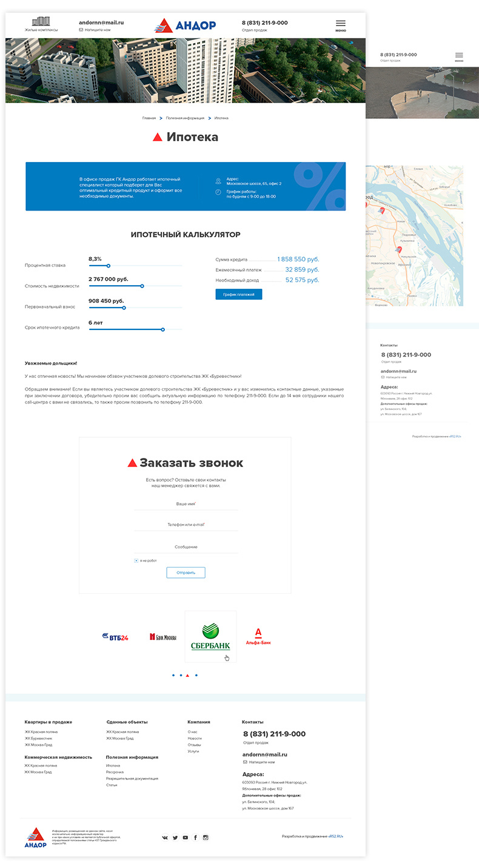Viewport: 479px width, 868px height.
Task: Open the Жилые комплексы buildings icon
Action: (41, 22)
